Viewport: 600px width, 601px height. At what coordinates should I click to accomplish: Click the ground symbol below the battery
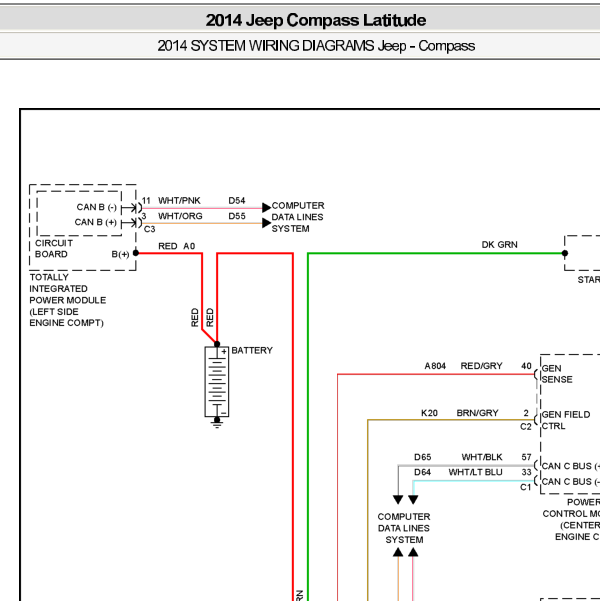pyautogui.click(x=217, y=422)
